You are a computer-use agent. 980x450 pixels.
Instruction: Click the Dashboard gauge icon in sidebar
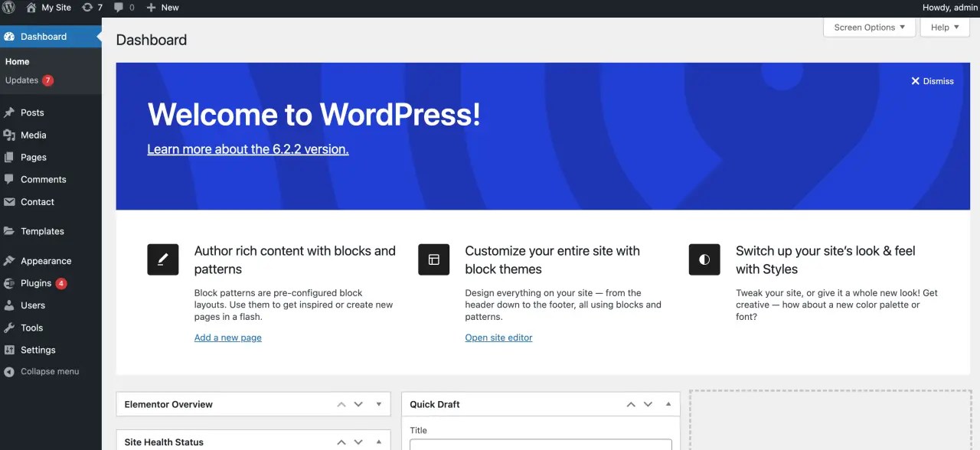(9, 37)
